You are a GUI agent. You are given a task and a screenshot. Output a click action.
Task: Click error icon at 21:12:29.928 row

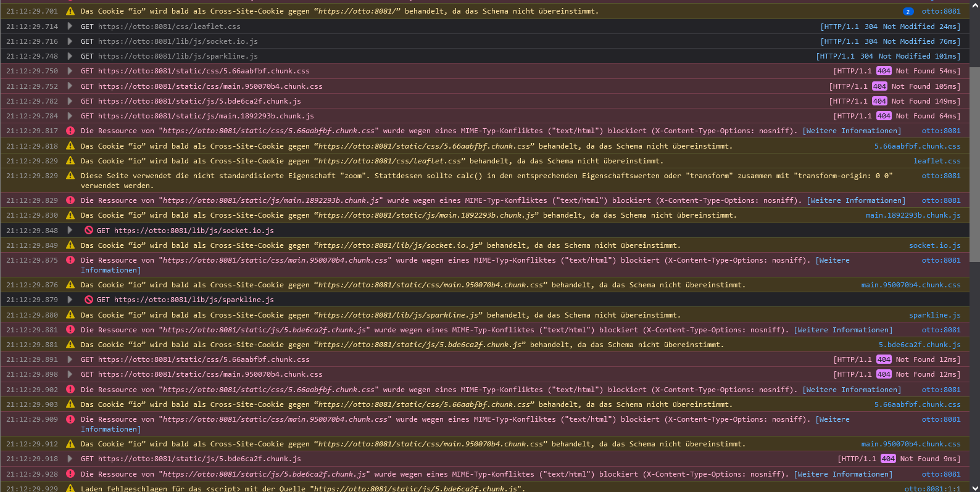(x=70, y=474)
